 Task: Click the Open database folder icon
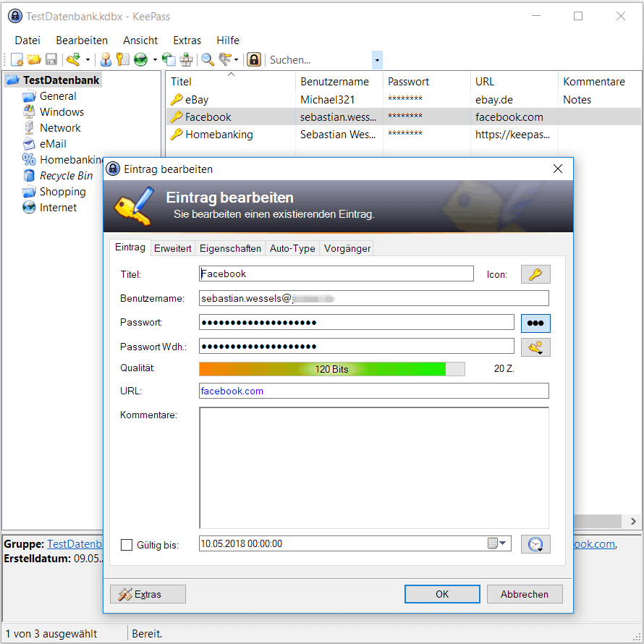point(34,60)
